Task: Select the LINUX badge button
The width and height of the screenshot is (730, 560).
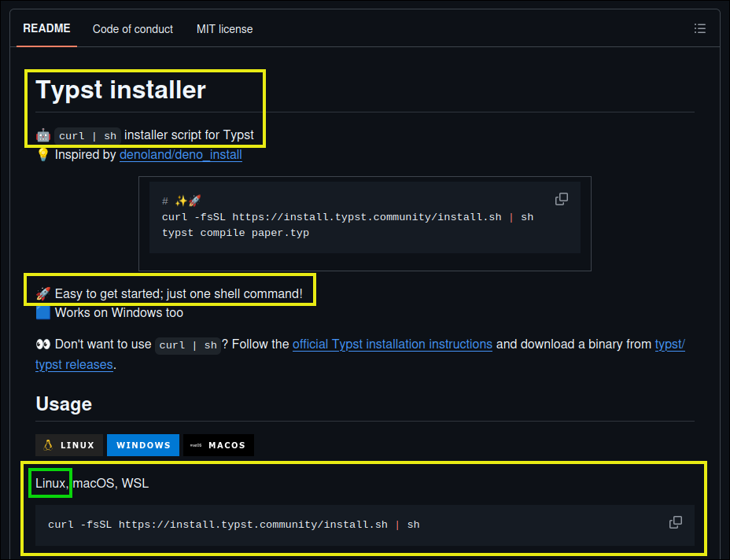Action: pyautogui.click(x=69, y=445)
